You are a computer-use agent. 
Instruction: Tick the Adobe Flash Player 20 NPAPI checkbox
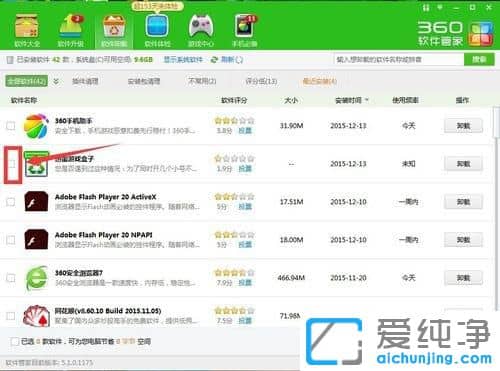pos(11,240)
